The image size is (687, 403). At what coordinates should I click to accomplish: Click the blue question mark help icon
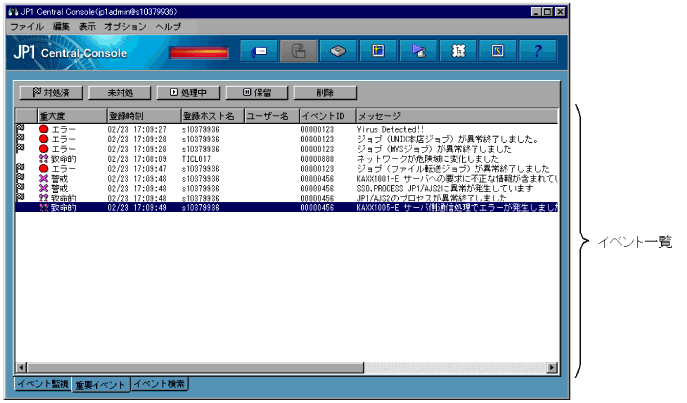(x=538, y=52)
